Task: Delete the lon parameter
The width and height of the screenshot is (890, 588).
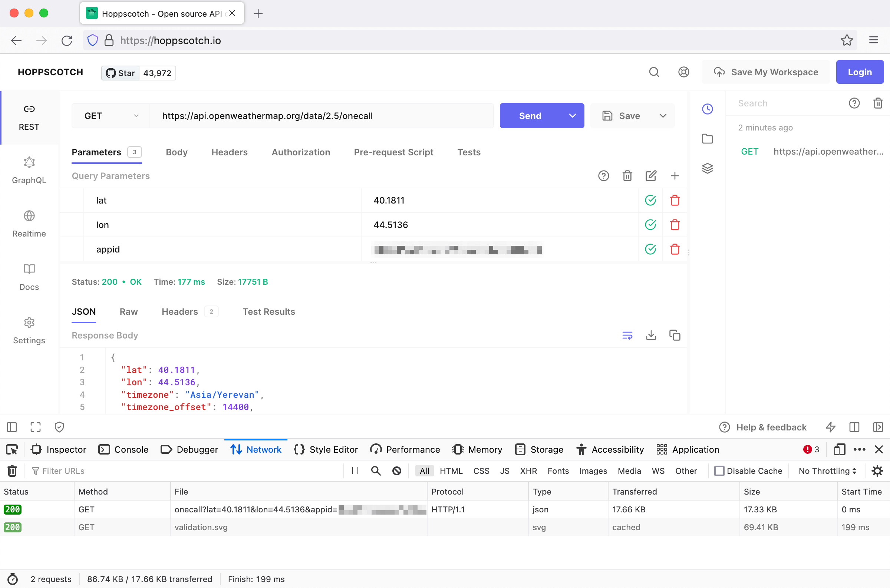Action: pyautogui.click(x=674, y=225)
